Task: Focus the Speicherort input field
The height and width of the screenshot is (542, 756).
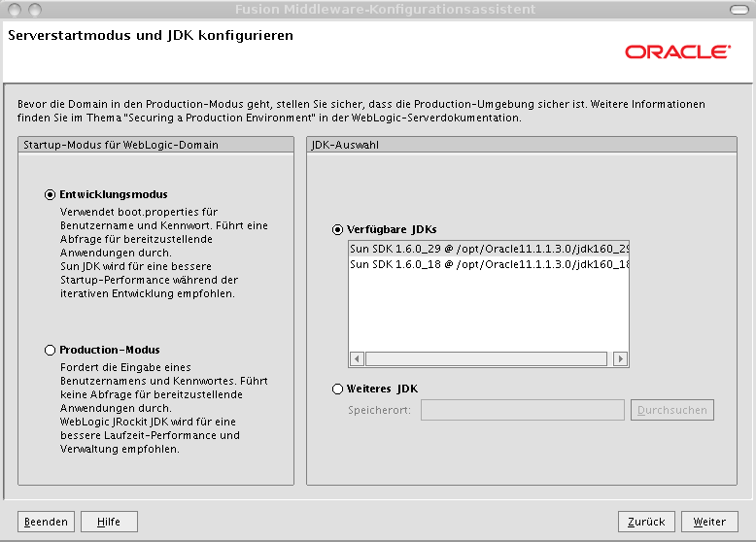Action: click(523, 410)
